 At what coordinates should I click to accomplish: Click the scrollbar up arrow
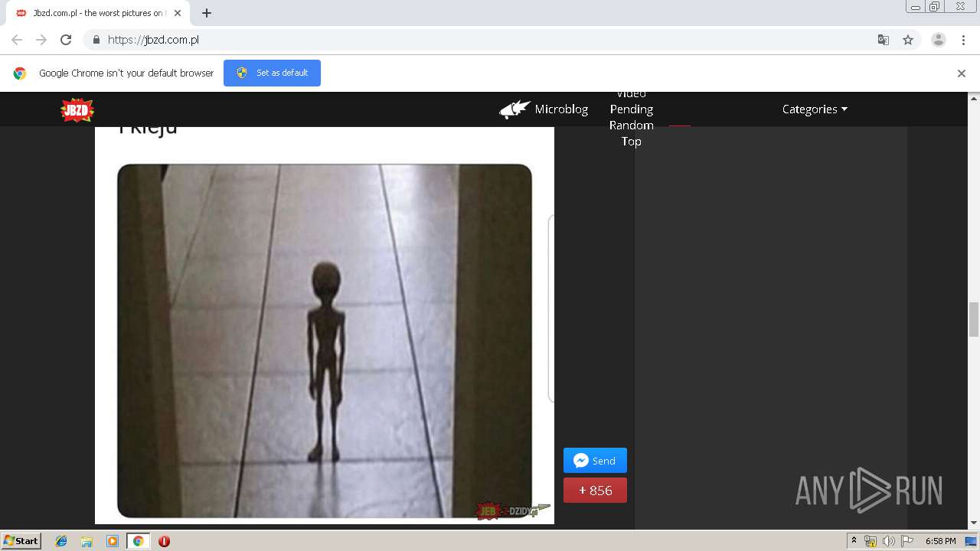point(974,98)
